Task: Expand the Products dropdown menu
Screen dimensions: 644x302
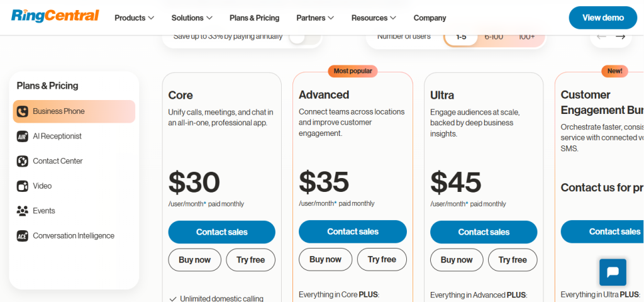Action: pos(134,18)
